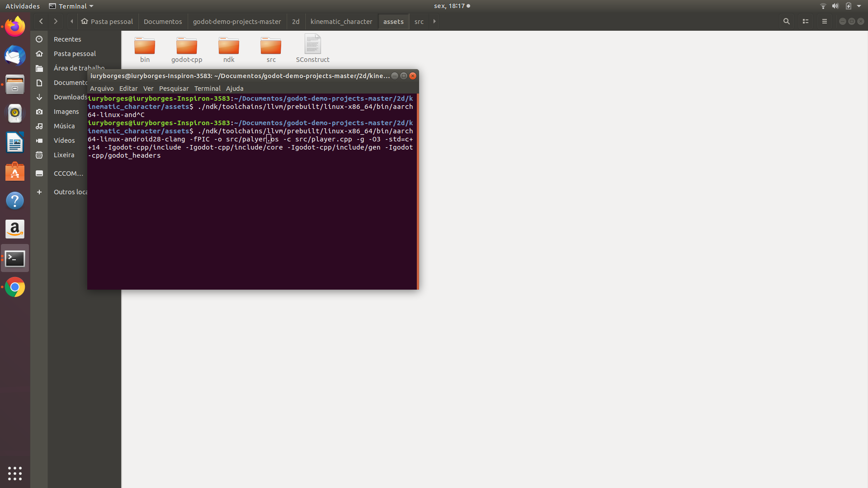Expand the breadcrumb overflow arrow after src
Image resolution: width=868 pixels, height=488 pixels.
[434, 21]
